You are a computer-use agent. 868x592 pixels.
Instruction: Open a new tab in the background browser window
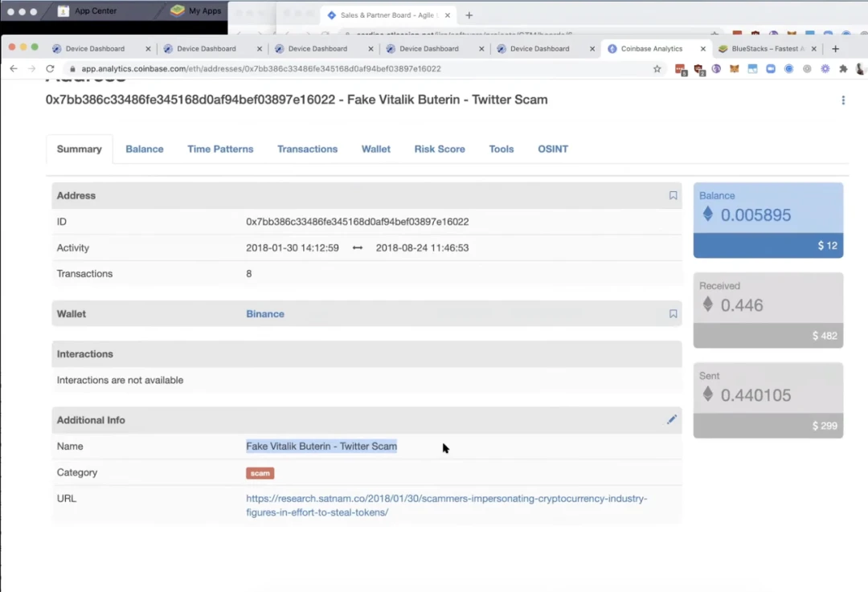point(469,15)
